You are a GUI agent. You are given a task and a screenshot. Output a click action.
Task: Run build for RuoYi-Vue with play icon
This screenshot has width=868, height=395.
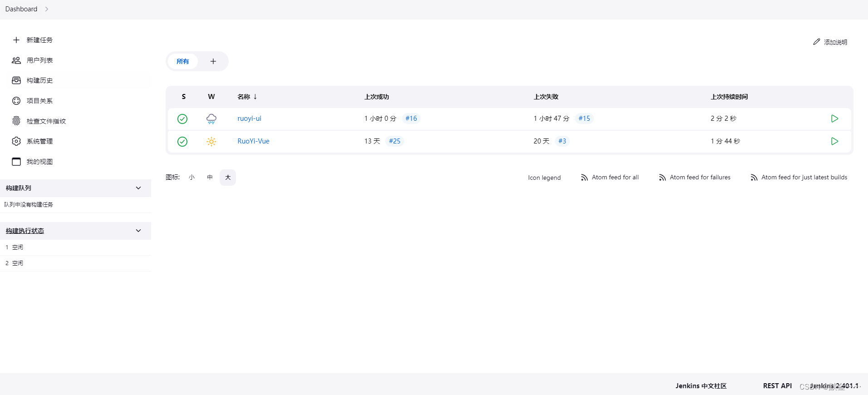(834, 141)
